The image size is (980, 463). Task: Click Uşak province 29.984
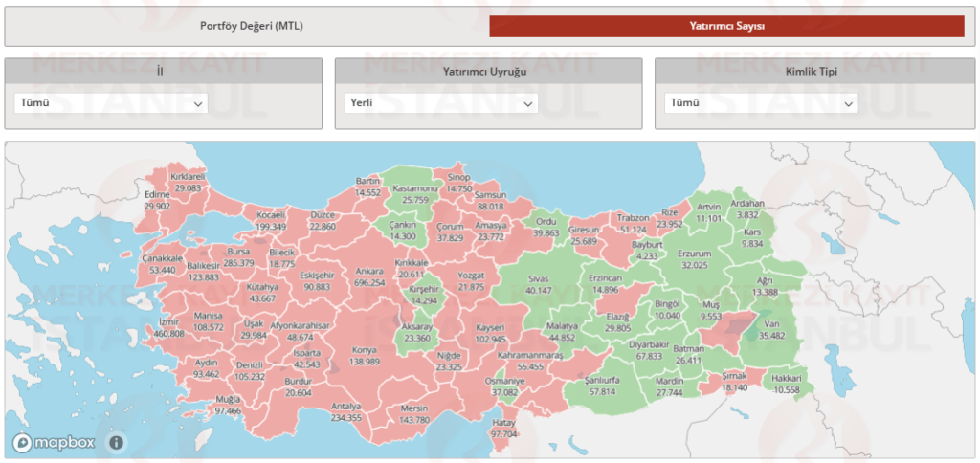[253, 330]
